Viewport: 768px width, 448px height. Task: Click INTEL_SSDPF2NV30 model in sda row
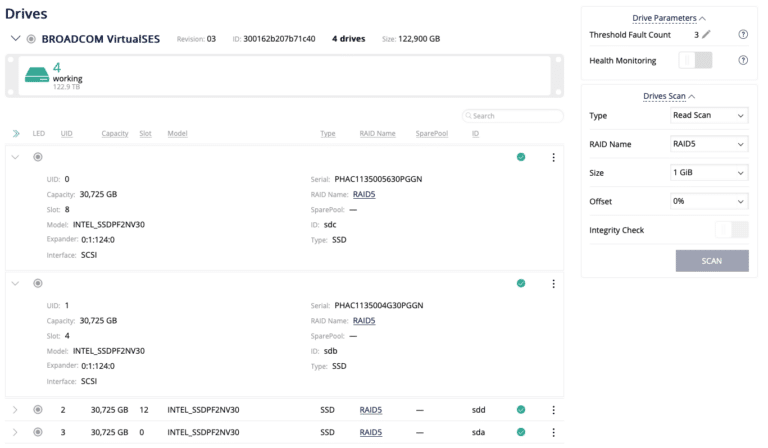(203, 432)
